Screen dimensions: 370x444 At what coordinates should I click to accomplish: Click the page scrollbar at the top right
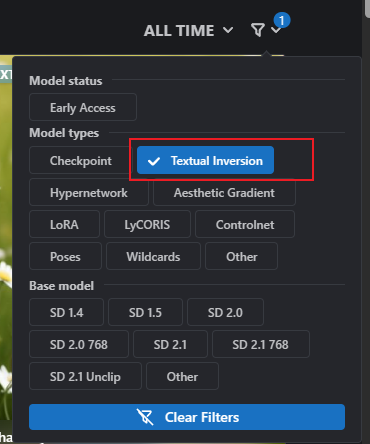(x=367, y=8)
